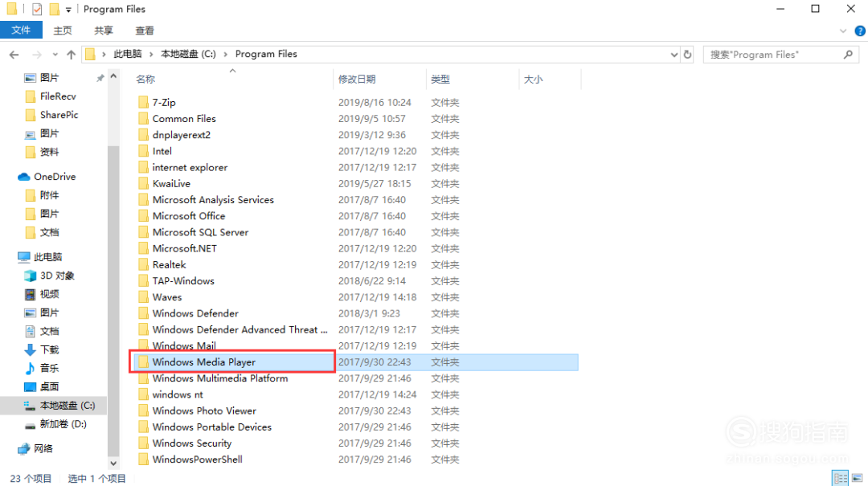Screen dimensions: 868x486
Task: Open the Customize Quick Access Toolbar dropdown
Action: [x=68, y=10]
